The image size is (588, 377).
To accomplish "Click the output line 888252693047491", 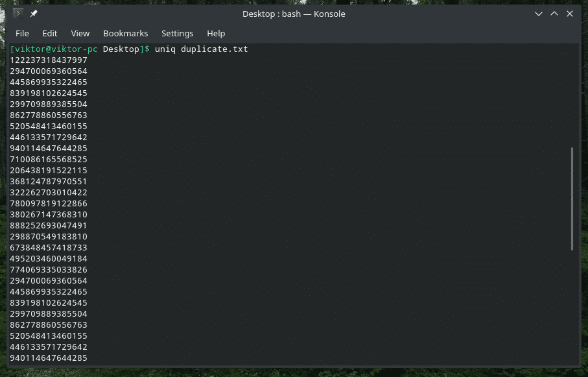I will click(x=49, y=226).
